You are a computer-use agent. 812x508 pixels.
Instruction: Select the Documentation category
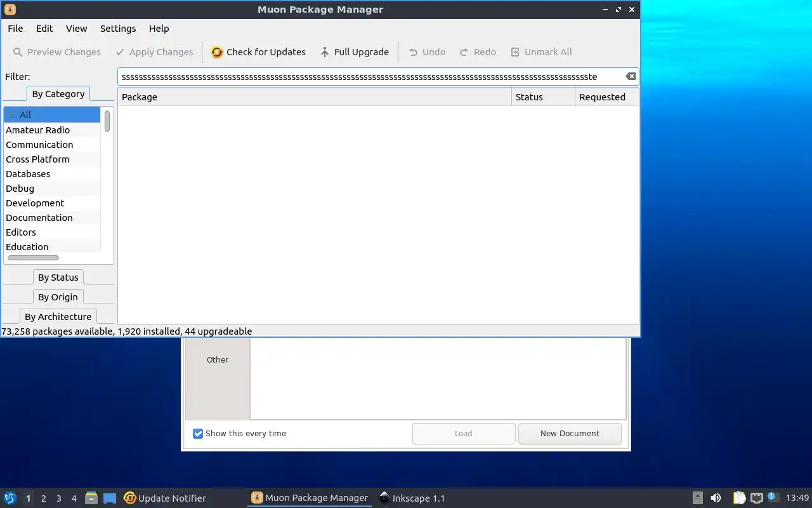click(x=52, y=218)
